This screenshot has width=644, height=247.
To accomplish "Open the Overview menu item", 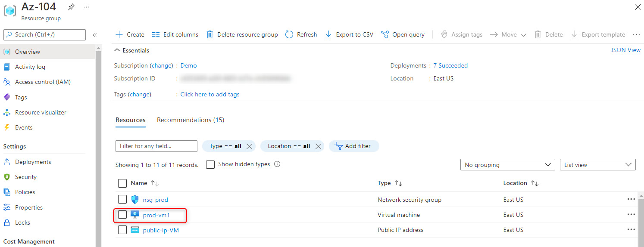I will (47, 52).
